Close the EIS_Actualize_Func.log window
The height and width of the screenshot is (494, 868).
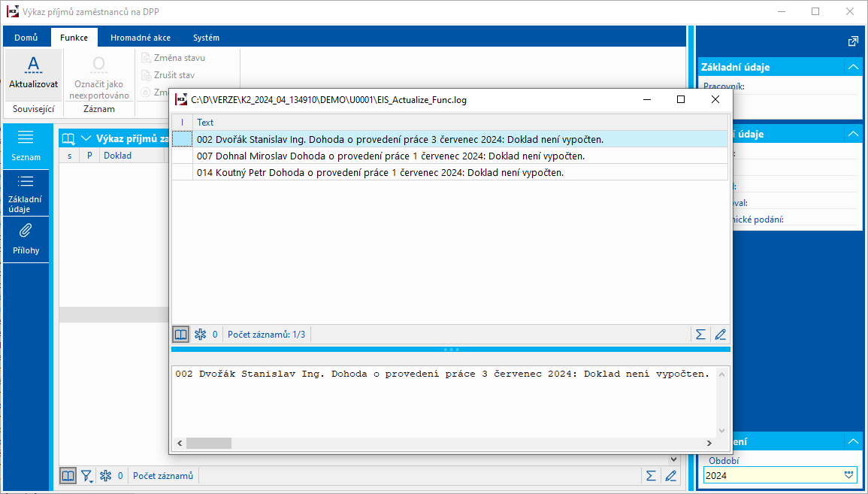(715, 100)
